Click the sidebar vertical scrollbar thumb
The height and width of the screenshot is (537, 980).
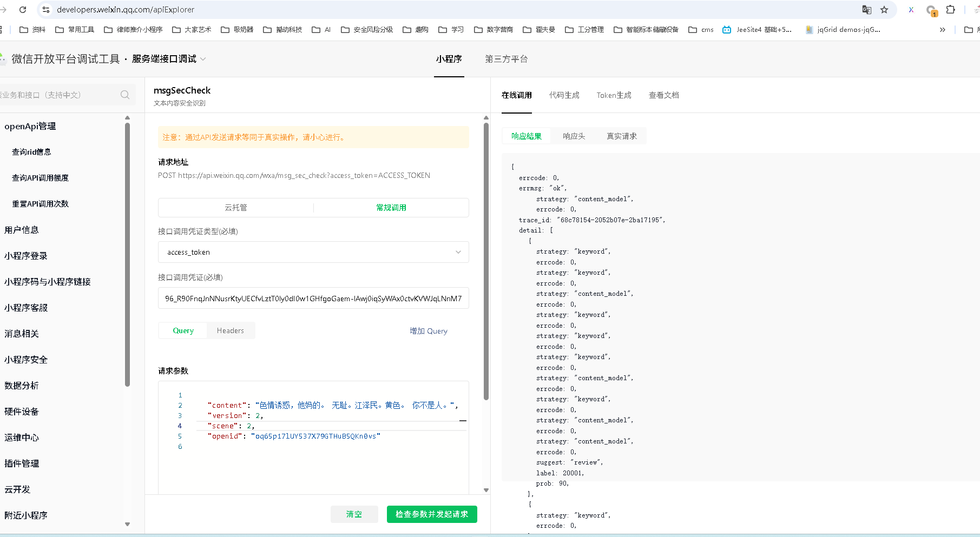128,254
